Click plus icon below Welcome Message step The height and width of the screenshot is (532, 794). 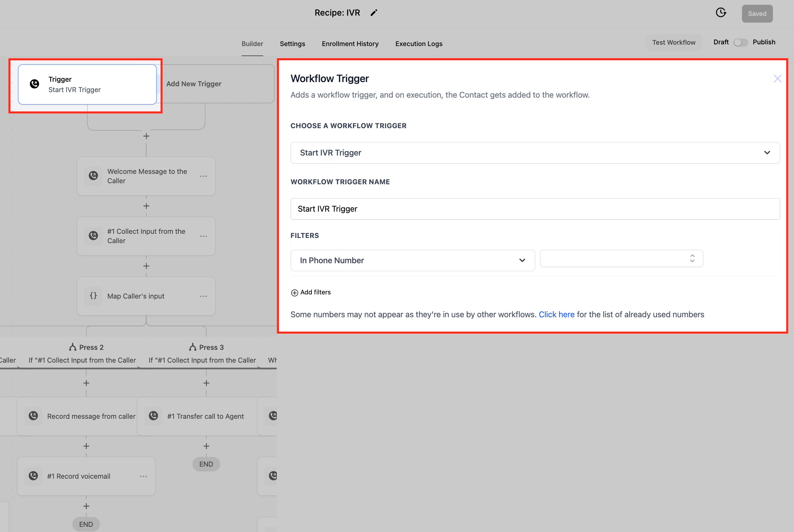tap(146, 206)
